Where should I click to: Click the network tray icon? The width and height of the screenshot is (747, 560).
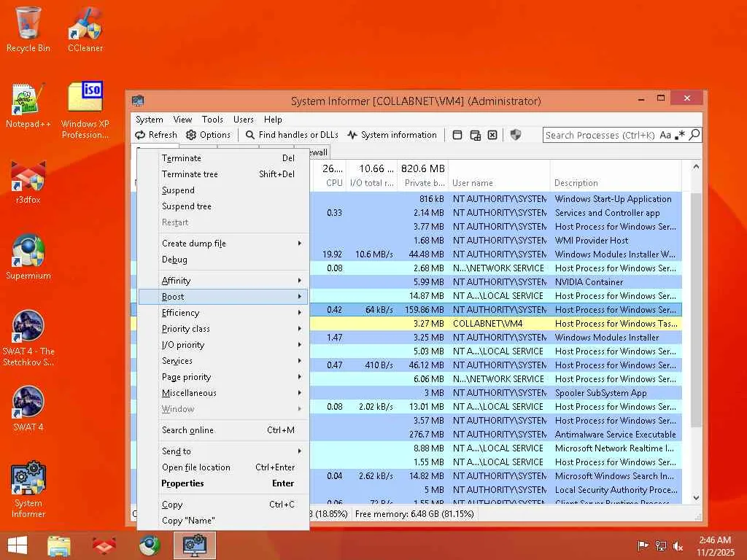[661, 545]
